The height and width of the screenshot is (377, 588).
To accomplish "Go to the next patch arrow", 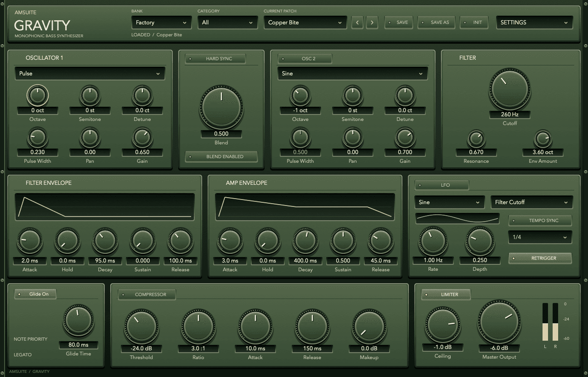I will point(372,22).
